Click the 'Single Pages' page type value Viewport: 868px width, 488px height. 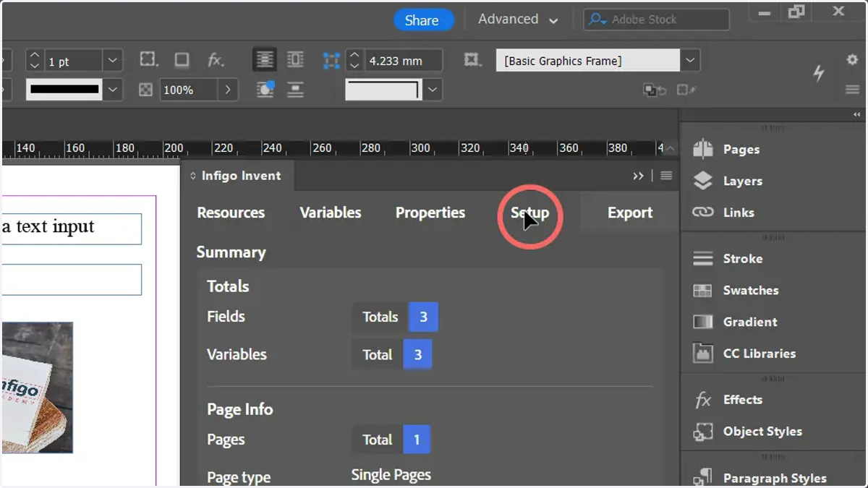coord(391,475)
